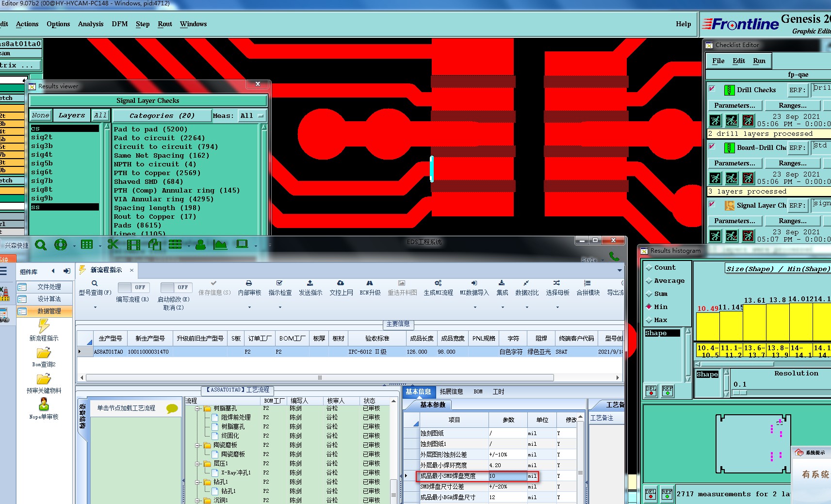This screenshot has height=504, width=831.
Task: Toggle the Board-Drill Checks checkbox
Action: point(712,146)
